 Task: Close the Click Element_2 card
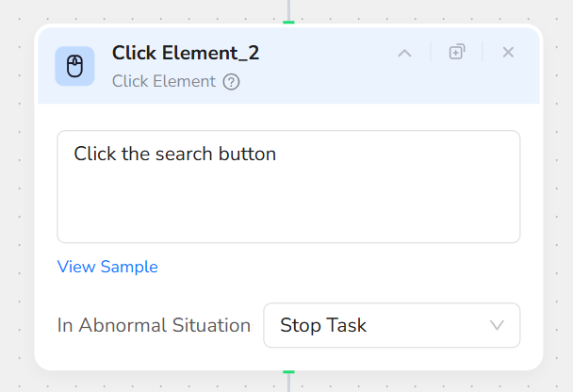(508, 53)
